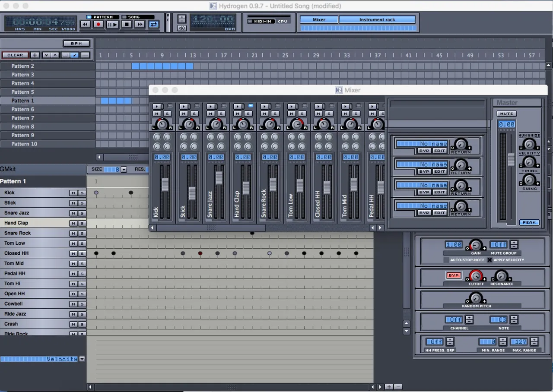Toggle the Apply Velocity checkbox
This screenshot has height=392, width=553.
point(489,260)
